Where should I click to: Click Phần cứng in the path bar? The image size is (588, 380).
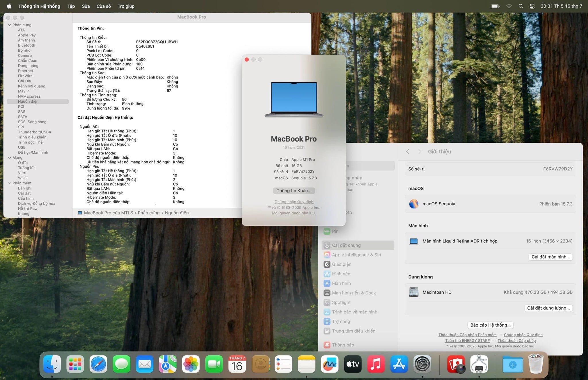(149, 213)
